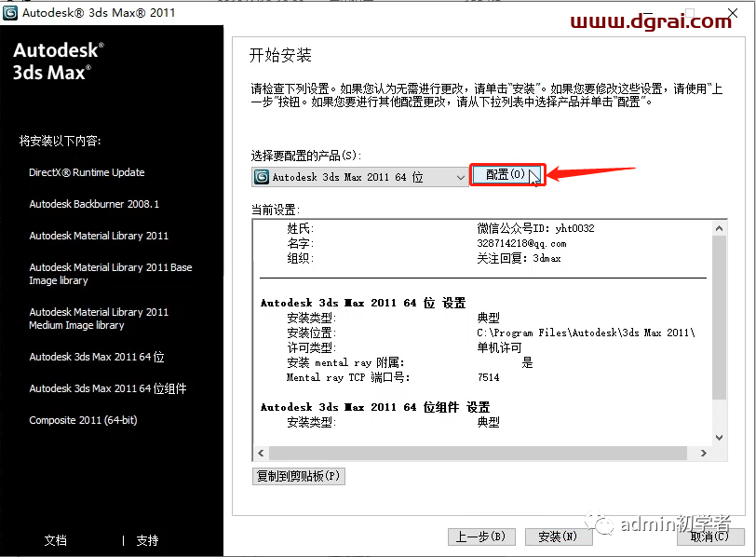Click DirectX Runtime Update in install list
This screenshot has height=557, width=756.
87,172
